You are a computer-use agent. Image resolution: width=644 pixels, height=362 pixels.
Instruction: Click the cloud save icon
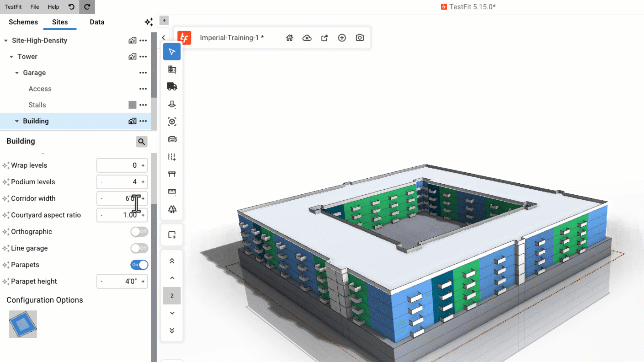307,38
